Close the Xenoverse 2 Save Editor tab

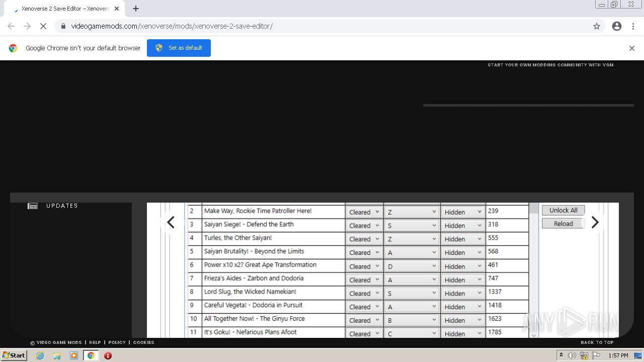pyautogui.click(x=117, y=9)
